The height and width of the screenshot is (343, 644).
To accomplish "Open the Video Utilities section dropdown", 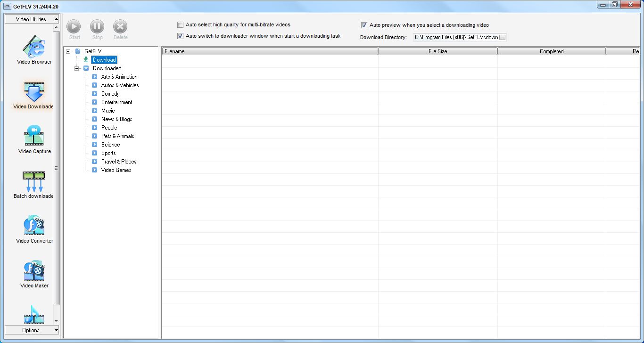I will coord(32,19).
